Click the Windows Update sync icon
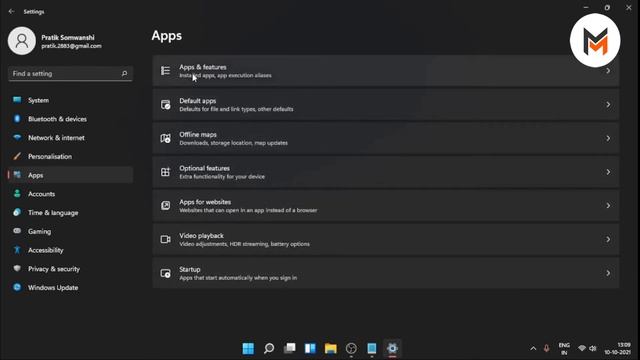 tap(17, 287)
